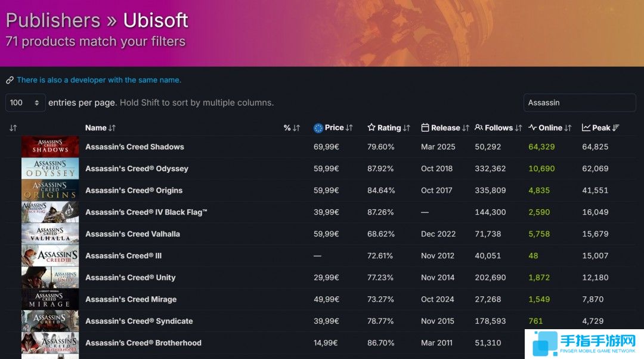Open the Assassin's Creed Shadows title link

tap(135, 147)
